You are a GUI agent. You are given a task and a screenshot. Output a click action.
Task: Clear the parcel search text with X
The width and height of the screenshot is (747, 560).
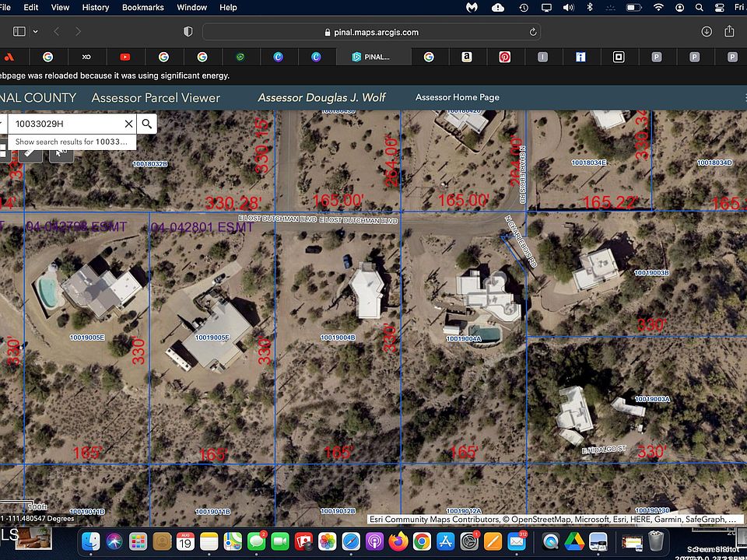click(128, 124)
